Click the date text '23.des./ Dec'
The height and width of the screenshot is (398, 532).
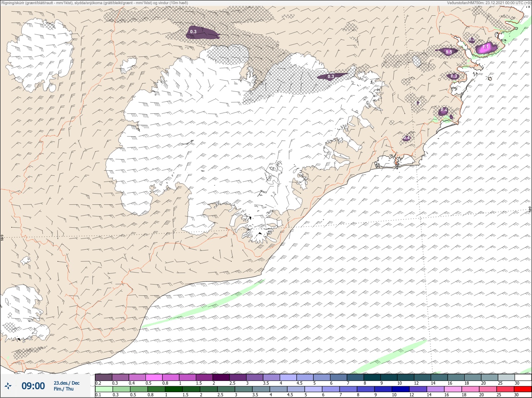(x=66, y=383)
